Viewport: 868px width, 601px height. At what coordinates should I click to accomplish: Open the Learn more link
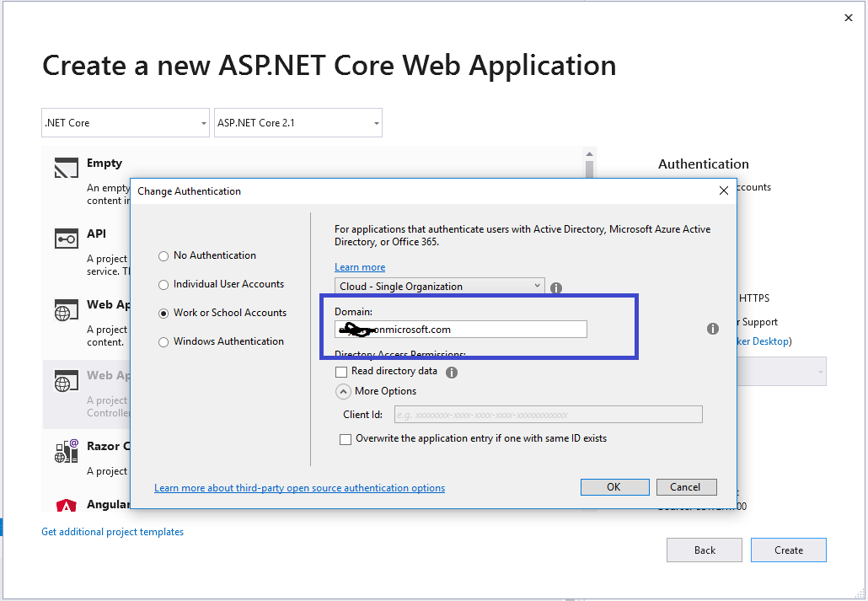coord(360,267)
